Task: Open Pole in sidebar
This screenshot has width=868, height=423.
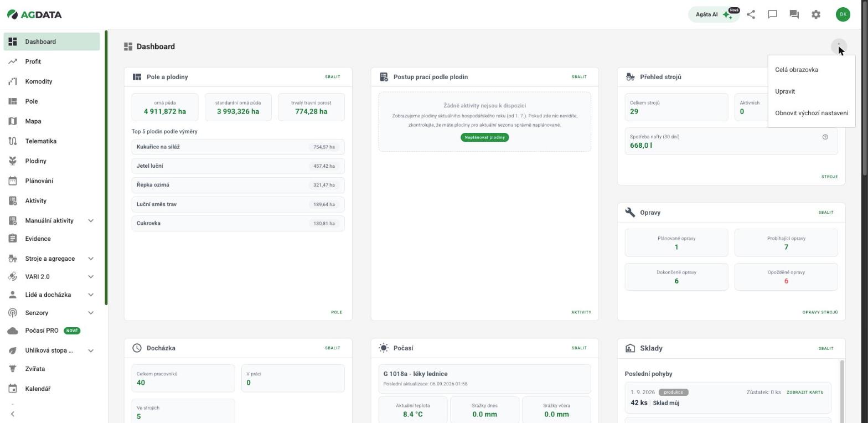Action: pyautogui.click(x=51, y=101)
